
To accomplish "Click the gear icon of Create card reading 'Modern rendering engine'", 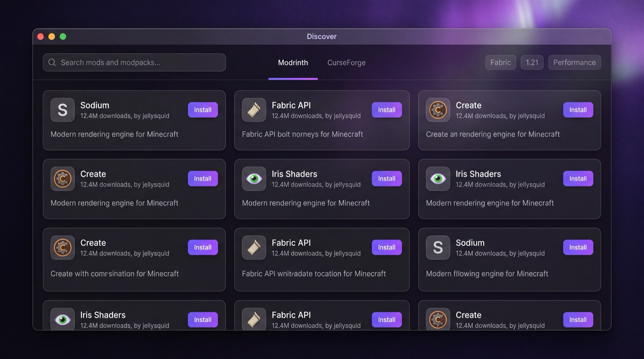I will click(x=63, y=179).
